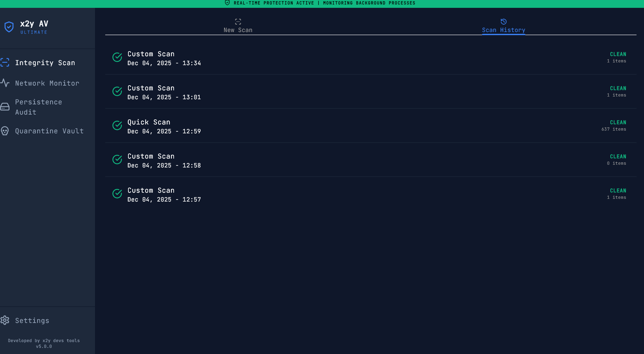Screen dimensions: 644x354
Task: Click checkmark icon of 13:34 Custom Scan
Action: [117, 57]
